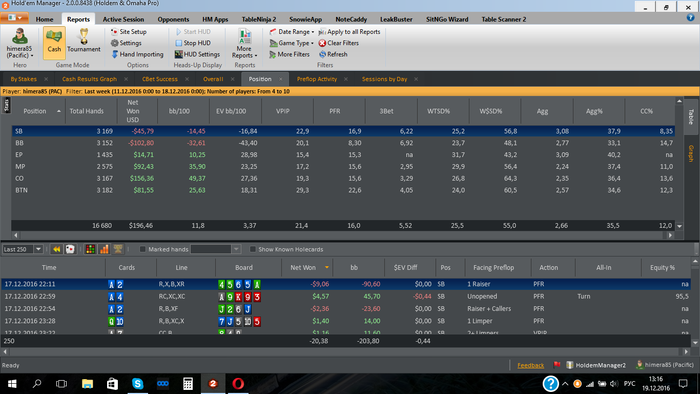Click the hand replayer rewind icon
Viewport: 700px width, 394px height.
(x=56, y=249)
